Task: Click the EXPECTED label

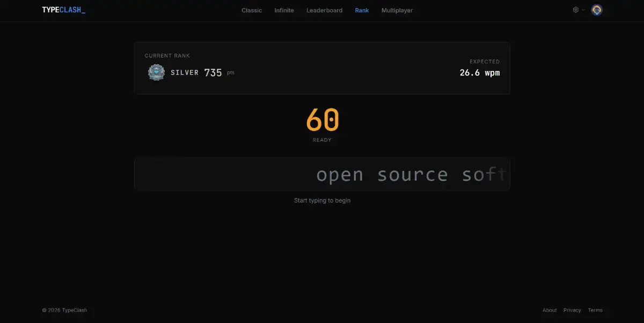Action: [485, 62]
